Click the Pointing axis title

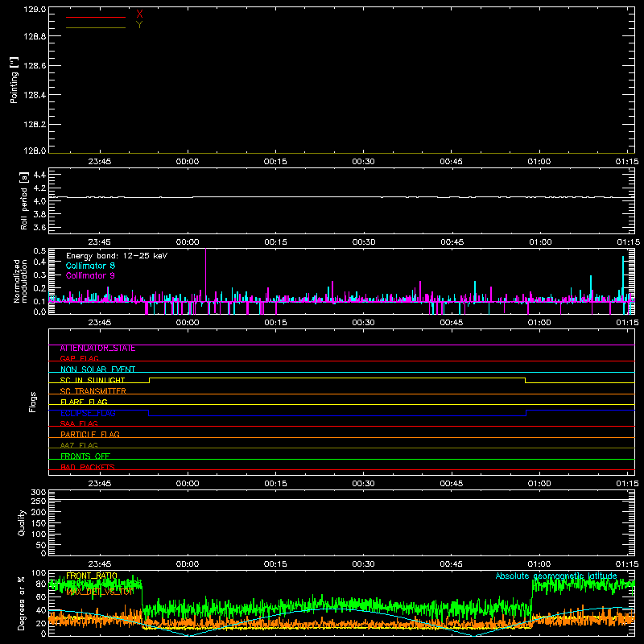[14, 80]
